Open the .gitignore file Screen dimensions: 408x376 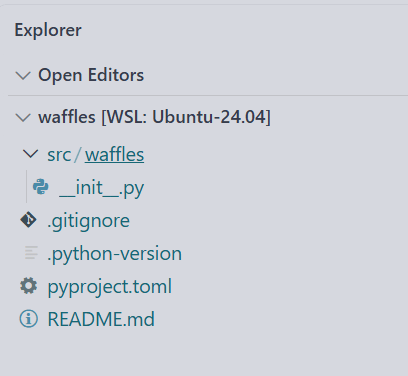[x=88, y=221]
